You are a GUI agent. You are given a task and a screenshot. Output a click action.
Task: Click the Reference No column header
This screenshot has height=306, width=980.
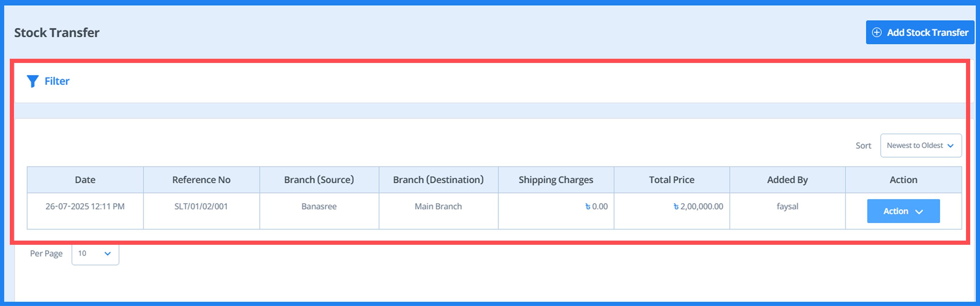pyautogui.click(x=201, y=180)
